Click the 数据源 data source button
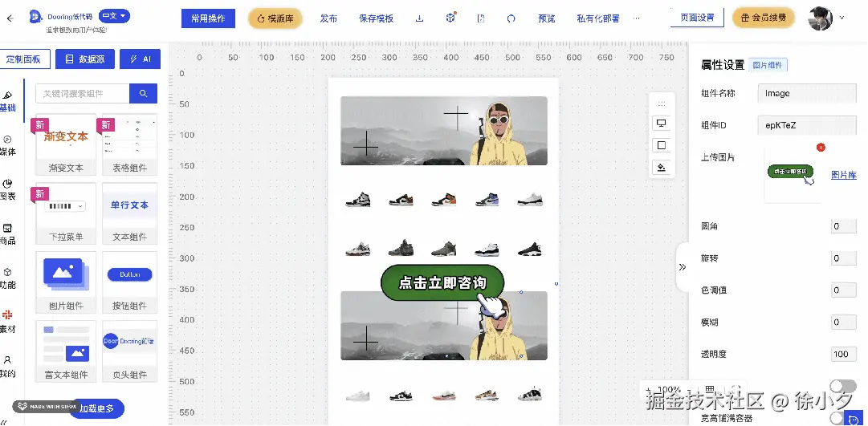Image resolution: width=868 pixels, height=426 pixels. [84, 59]
